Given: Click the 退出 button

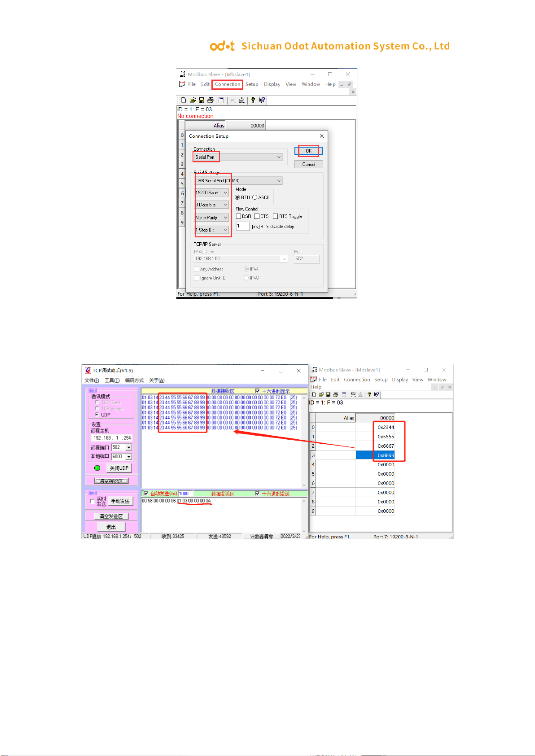Looking at the screenshot, I should (x=111, y=527).
